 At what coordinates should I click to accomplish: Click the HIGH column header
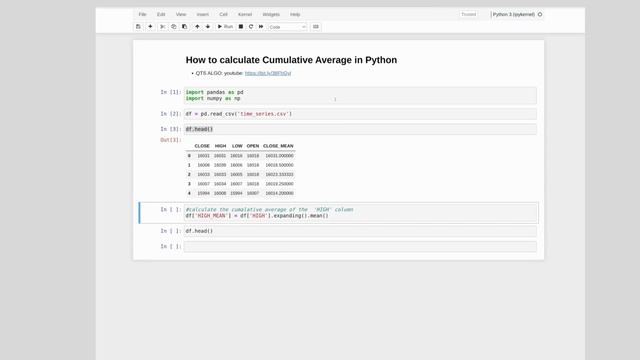pos(220,146)
